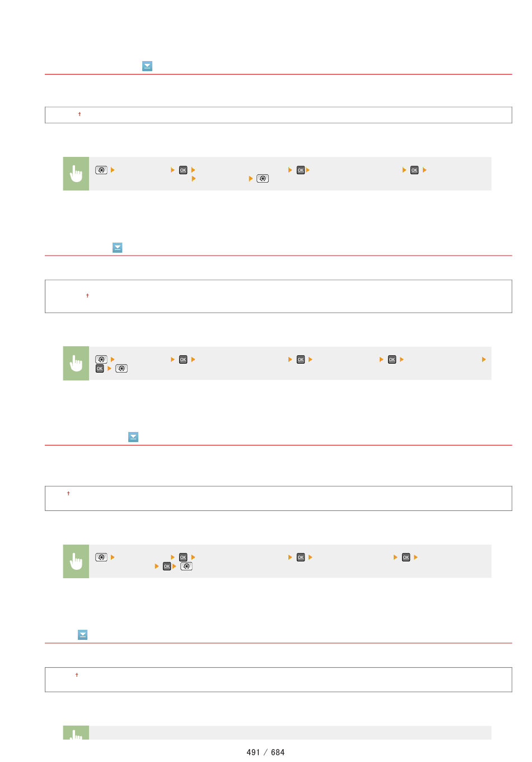The height and width of the screenshot is (762, 532).
Task: Click the red dagger in the first settings box
Action: pos(80,114)
